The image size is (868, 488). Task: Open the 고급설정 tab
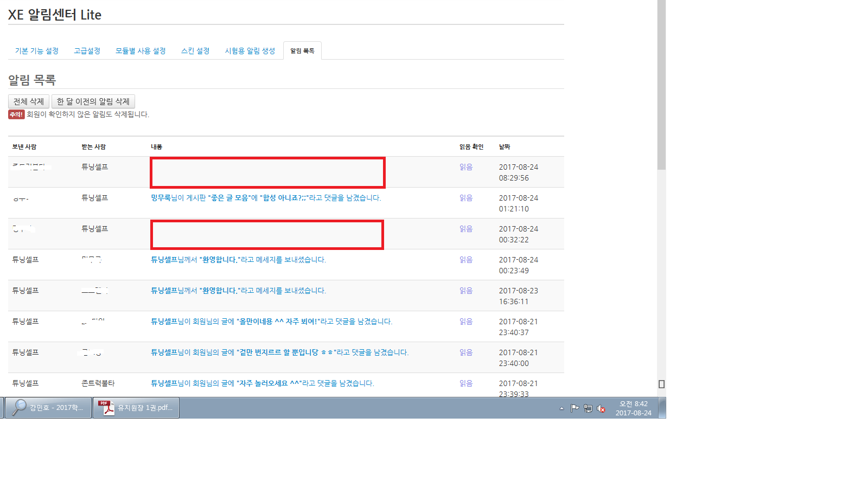pyautogui.click(x=87, y=51)
